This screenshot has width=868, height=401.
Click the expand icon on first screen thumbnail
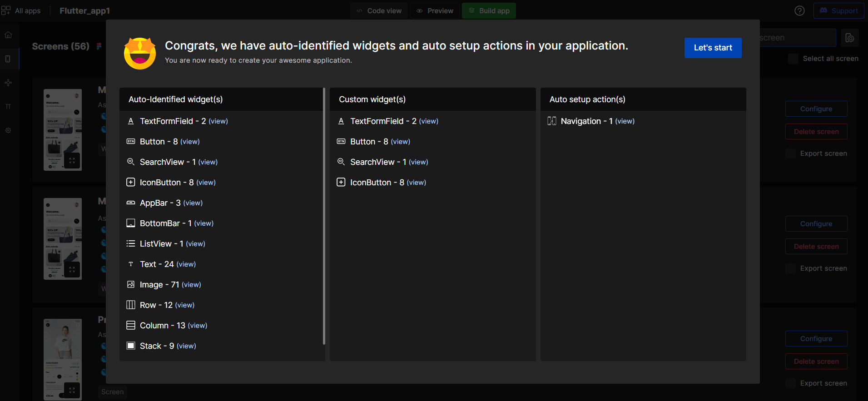click(72, 161)
